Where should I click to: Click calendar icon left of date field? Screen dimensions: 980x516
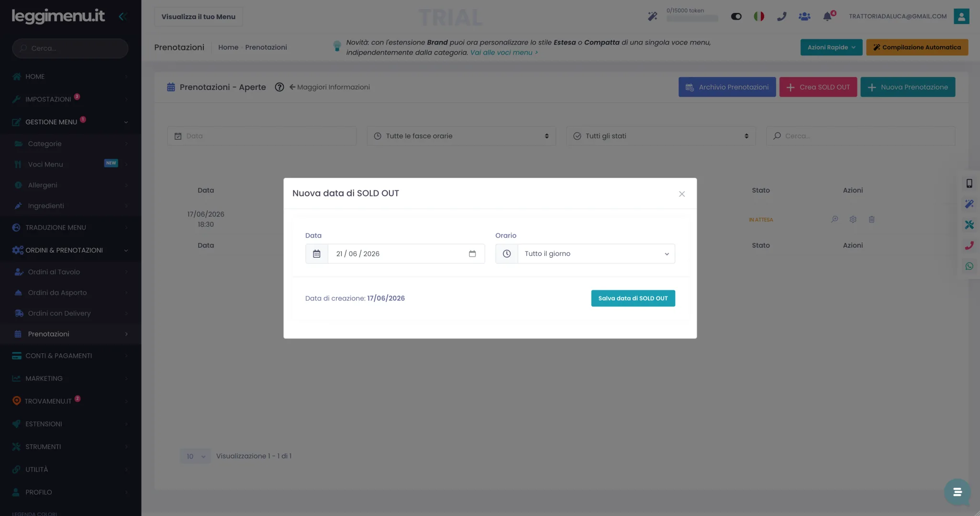(317, 253)
